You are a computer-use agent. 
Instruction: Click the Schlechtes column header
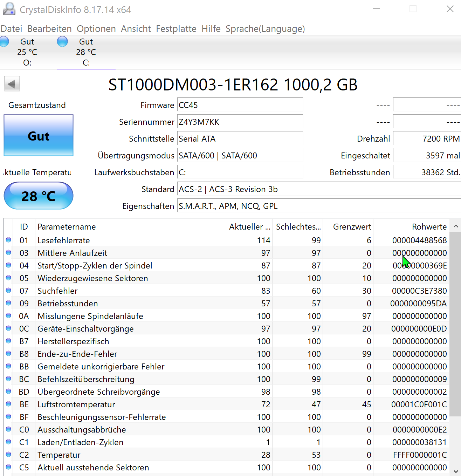[297, 227]
